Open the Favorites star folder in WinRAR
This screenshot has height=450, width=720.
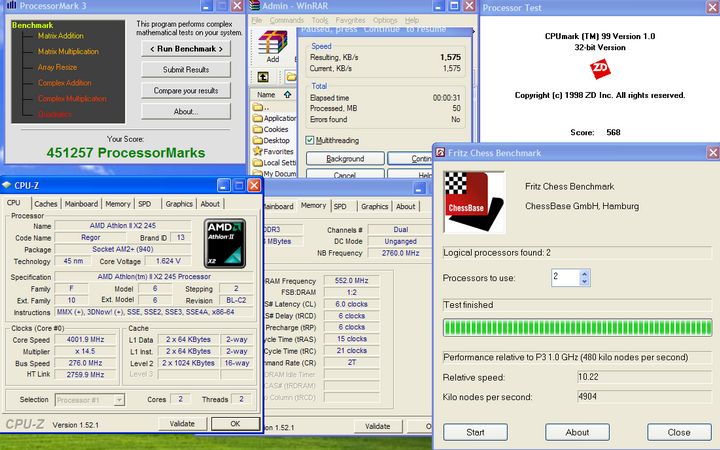(273, 152)
